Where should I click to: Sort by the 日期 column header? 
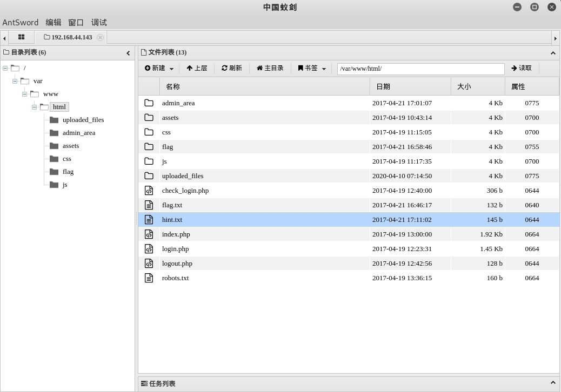tap(410, 86)
